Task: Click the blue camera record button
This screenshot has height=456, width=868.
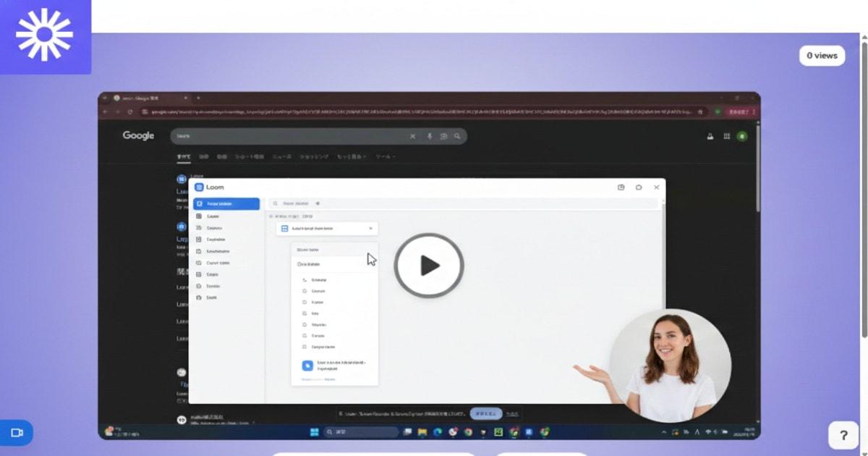Action: tap(17, 433)
